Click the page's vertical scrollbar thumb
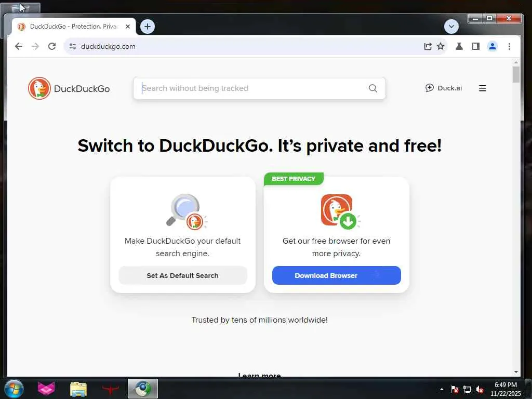Image resolution: width=532 pixels, height=399 pixels. coord(516,75)
